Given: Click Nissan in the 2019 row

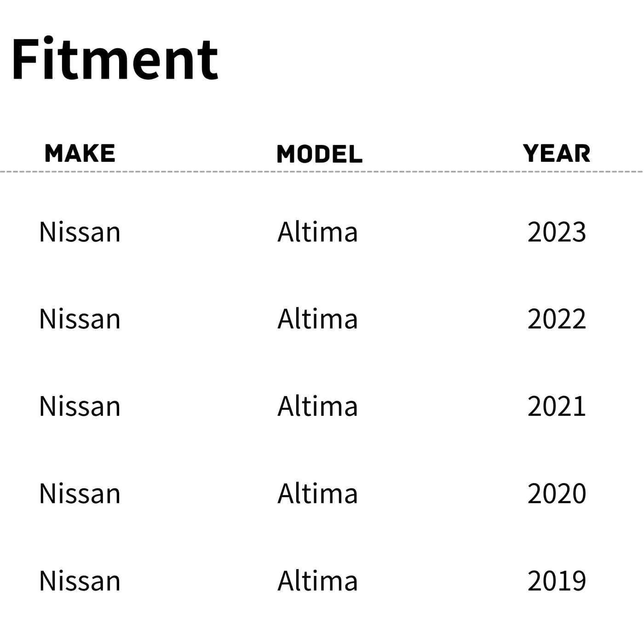Looking at the screenshot, I should coord(80,581).
